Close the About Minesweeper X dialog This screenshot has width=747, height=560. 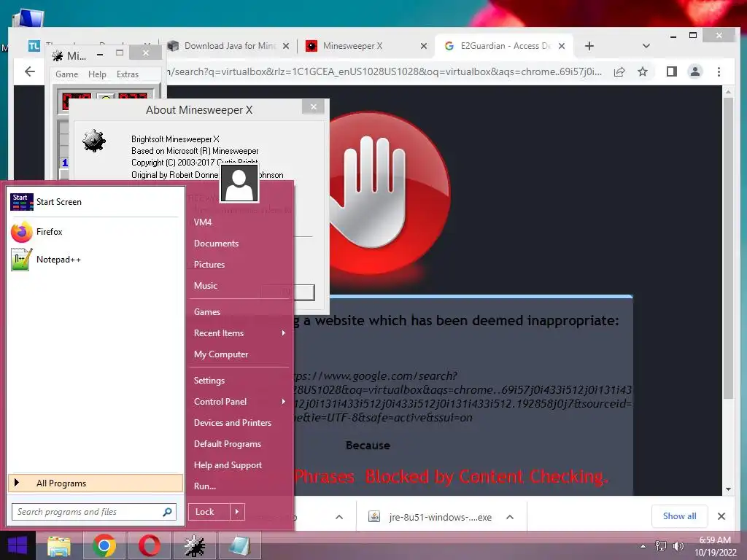(x=314, y=106)
